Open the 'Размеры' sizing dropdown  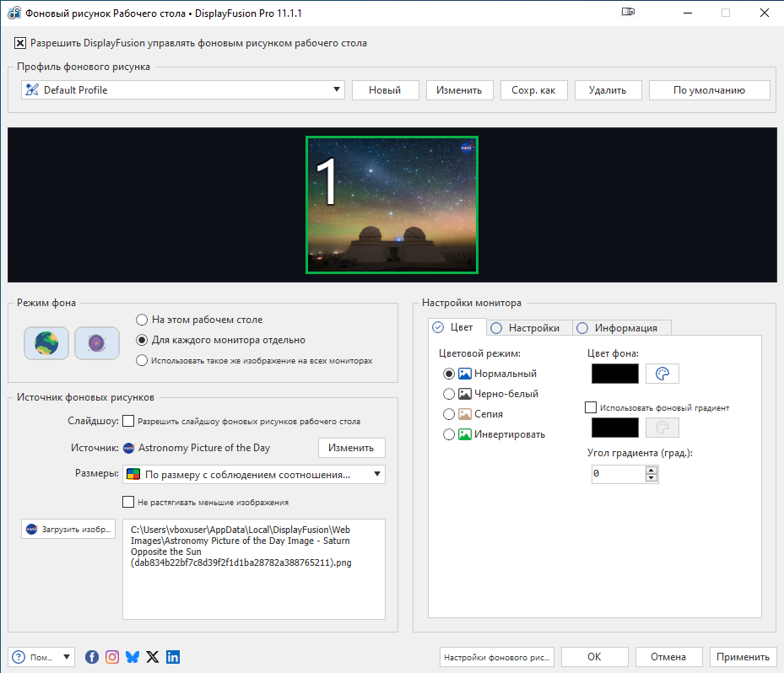coord(253,474)
